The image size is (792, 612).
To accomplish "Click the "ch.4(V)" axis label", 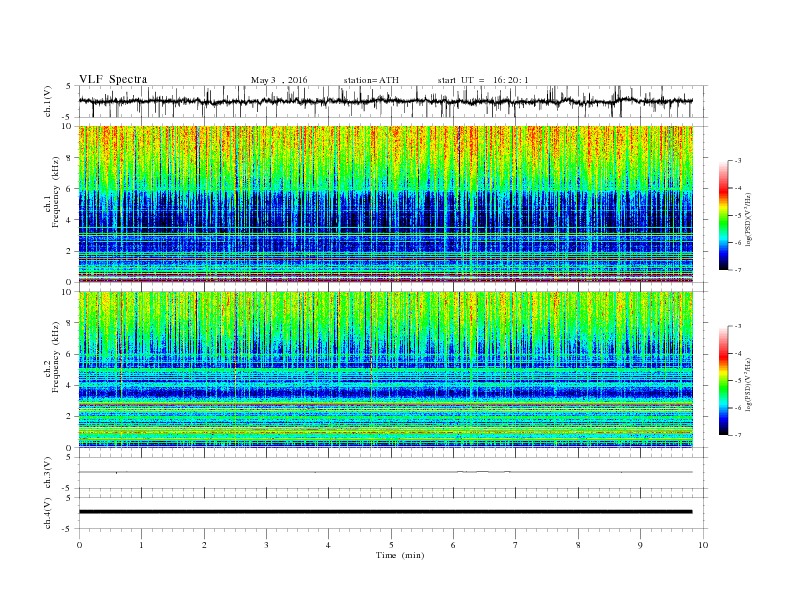I will [48, 513].
